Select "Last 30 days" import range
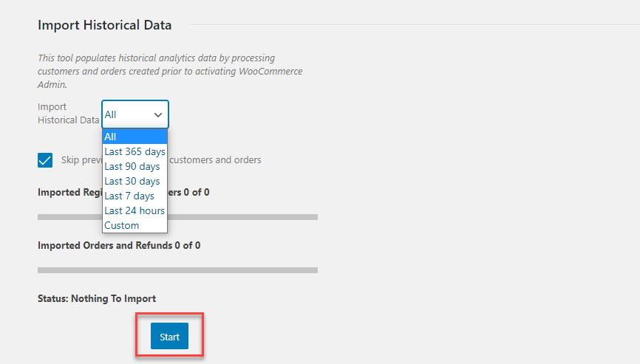The height and width of the screenshot is (364, 640). [x=132, y=181]
